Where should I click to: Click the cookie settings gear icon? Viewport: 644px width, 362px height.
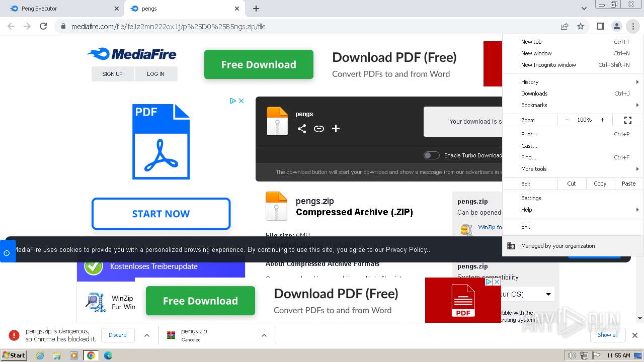(7, 253)
